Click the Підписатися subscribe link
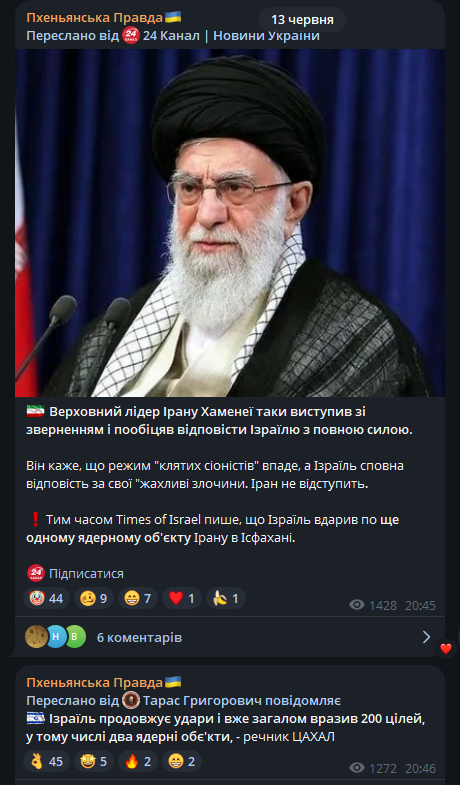Screen dimensions: 460x785 (86, 573)
